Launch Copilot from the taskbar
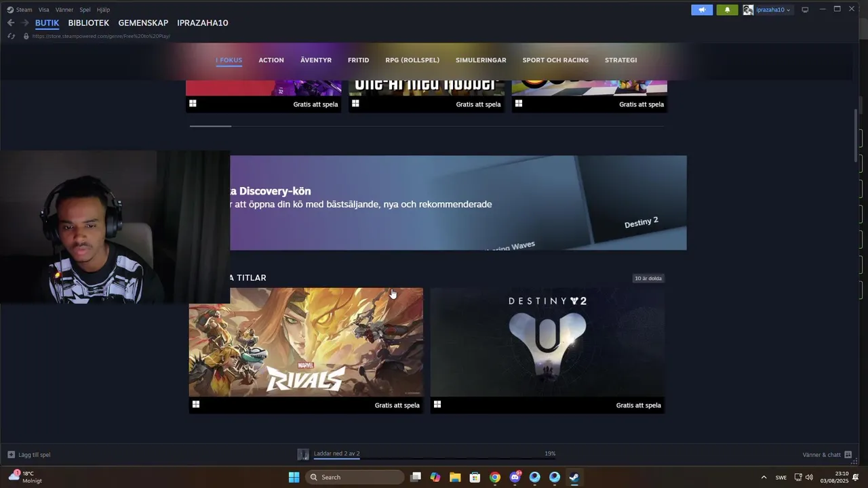 pyautogui.click(x=435, y=477)
